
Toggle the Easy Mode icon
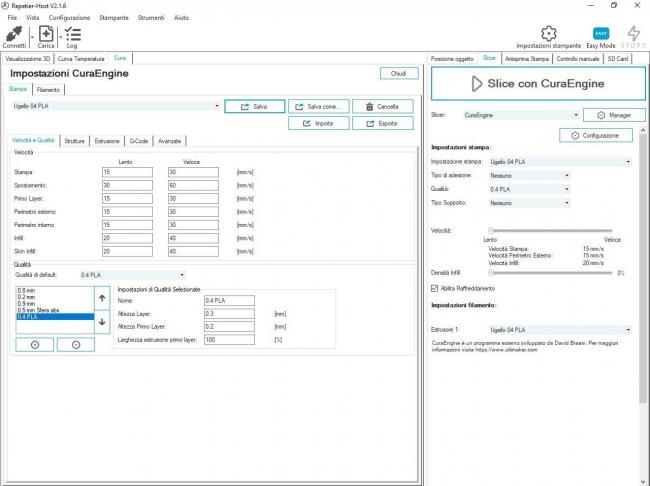(601, 34)
